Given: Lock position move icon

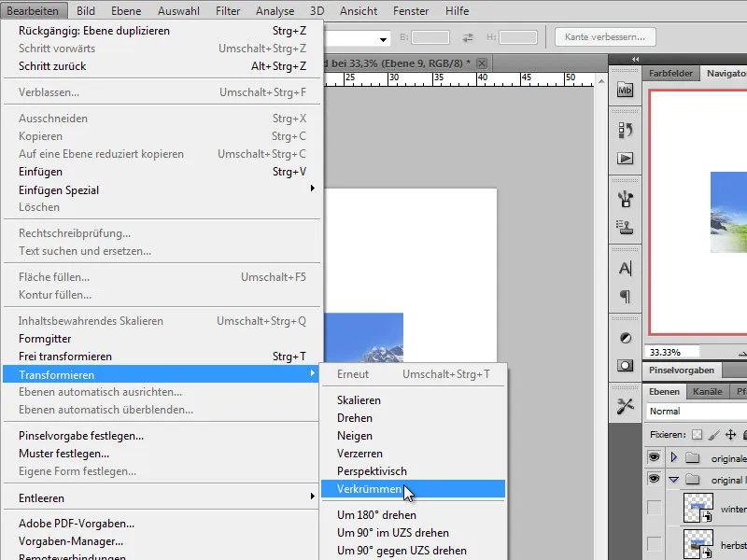Looking at the screenshot, I should click(x=730, y=434).
